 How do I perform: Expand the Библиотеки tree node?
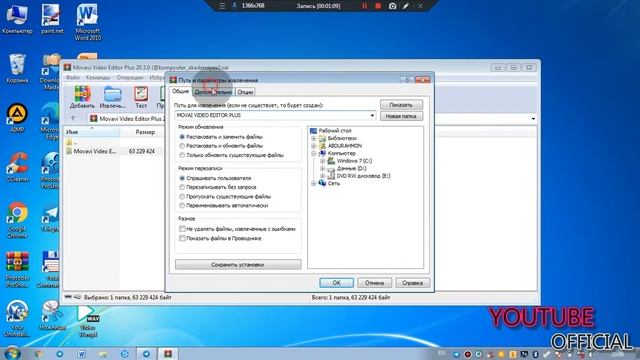click(313, 138)
